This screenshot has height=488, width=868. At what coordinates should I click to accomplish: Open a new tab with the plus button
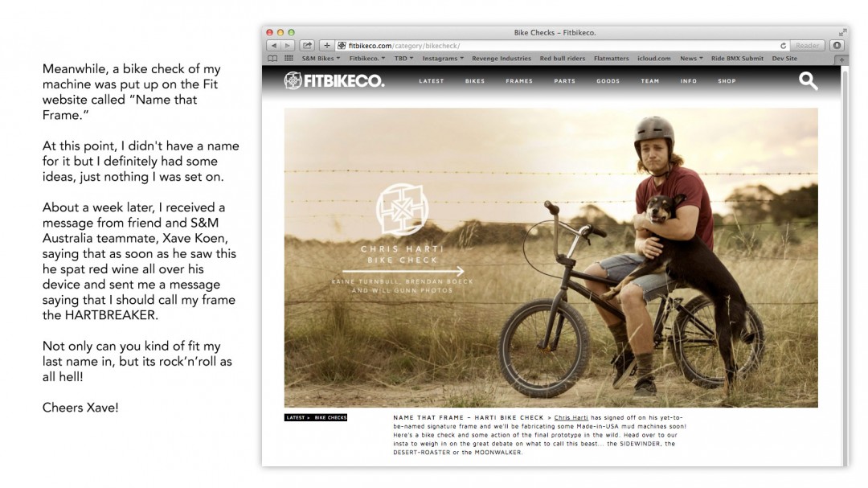(841, 59)
